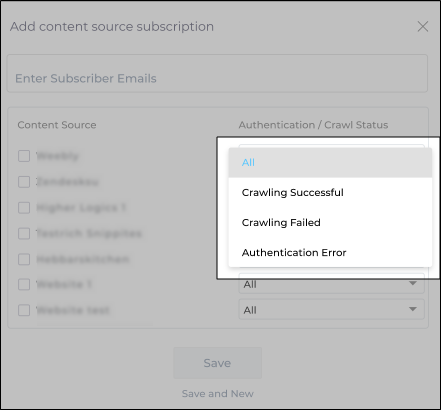Tick the Zendesksu checkbox
Image resolution: width=441 pixels, height=410 pixels.
click(24, 182)
